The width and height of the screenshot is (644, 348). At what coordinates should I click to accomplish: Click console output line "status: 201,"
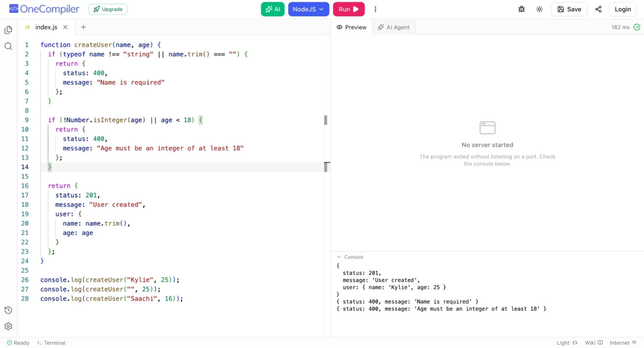362,273
